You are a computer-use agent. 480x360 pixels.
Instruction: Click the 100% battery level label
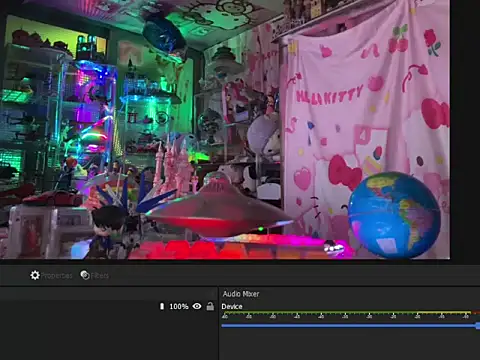pyautogui.click(x=179, y=306)
